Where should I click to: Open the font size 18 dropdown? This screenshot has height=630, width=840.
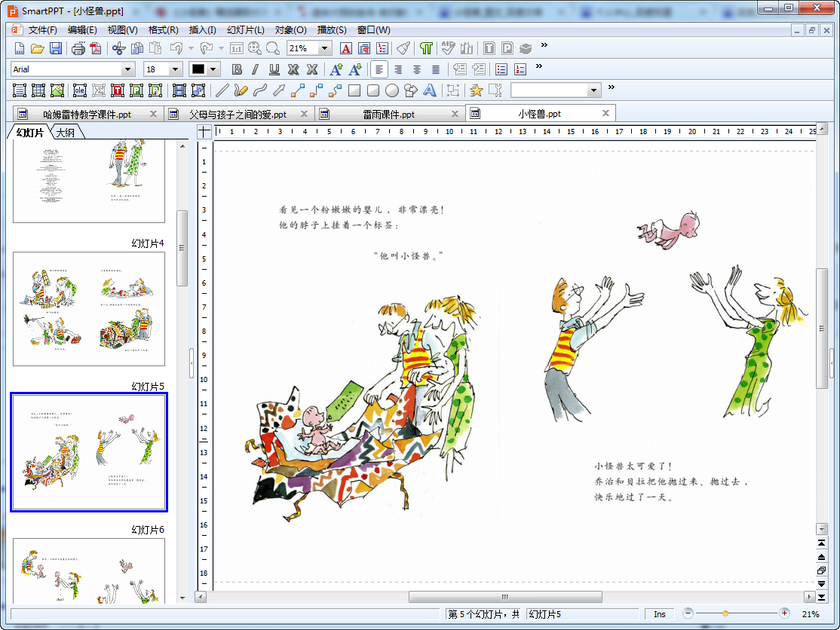[175, 69]
